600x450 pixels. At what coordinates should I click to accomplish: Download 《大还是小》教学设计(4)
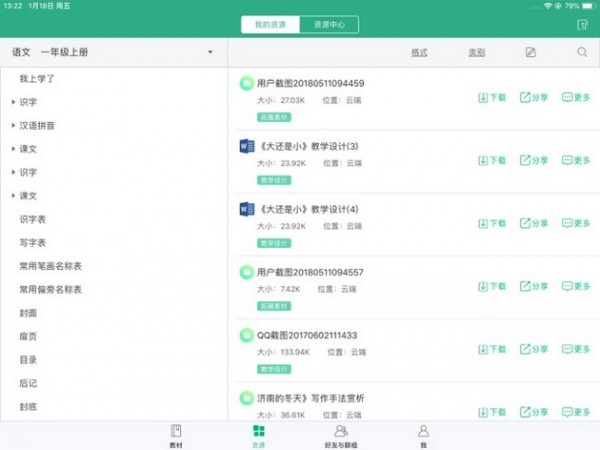[492, 223]
